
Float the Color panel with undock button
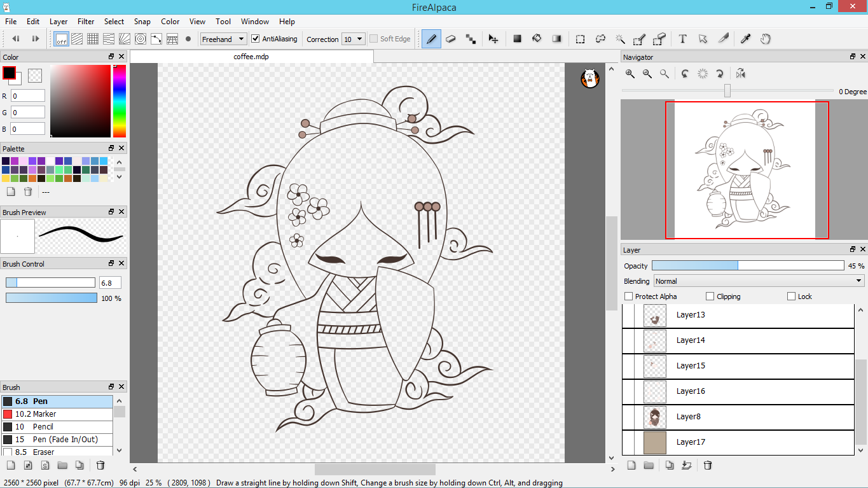point(111,57)
